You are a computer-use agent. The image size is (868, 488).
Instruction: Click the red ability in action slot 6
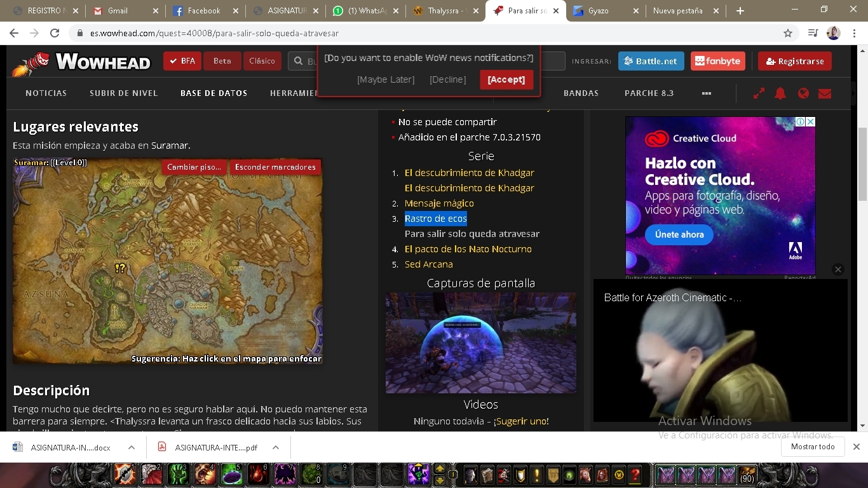tap(259, 475)
